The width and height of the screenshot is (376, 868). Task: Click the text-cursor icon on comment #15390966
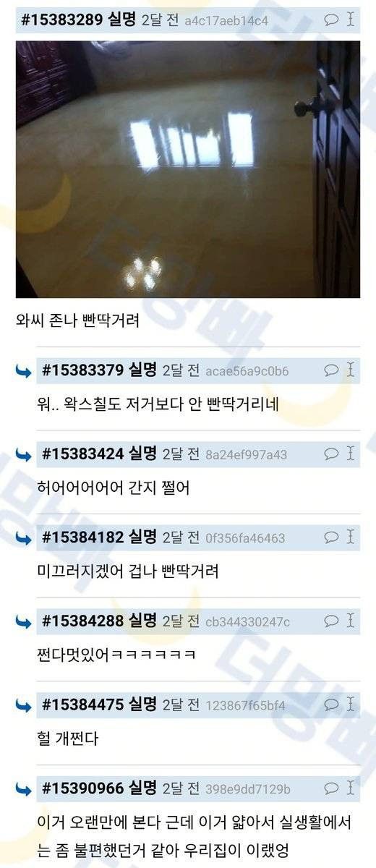(x=351, y=788)
